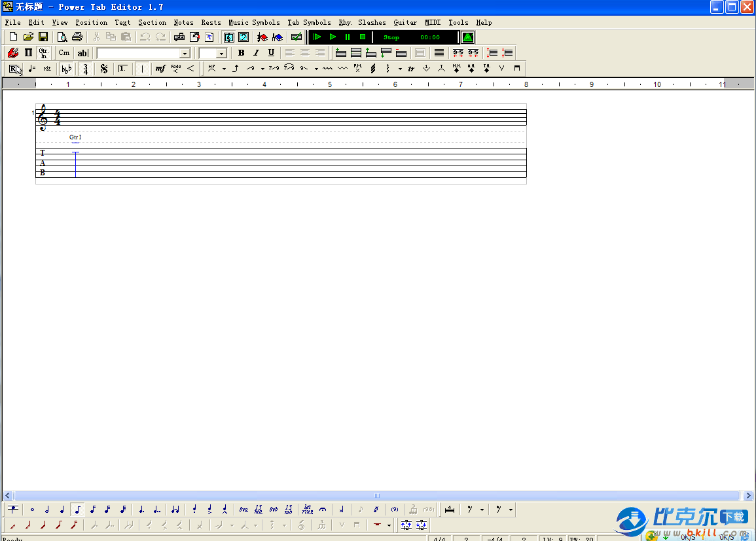The width and height of the screenshot is (756, 541).
Task: Insert a time signature (3/4 icon)
Action: (86, 69)
